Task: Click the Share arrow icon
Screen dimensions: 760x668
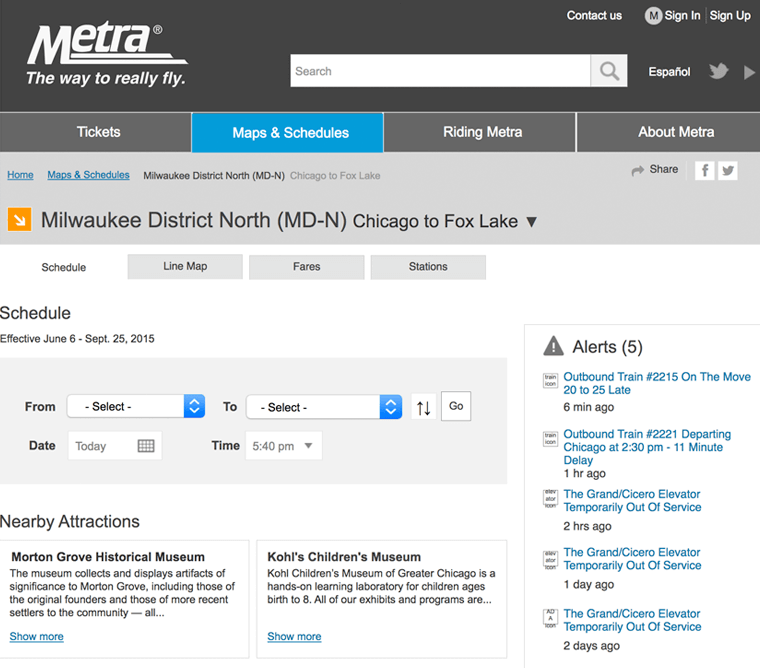Action: point(637,170)
